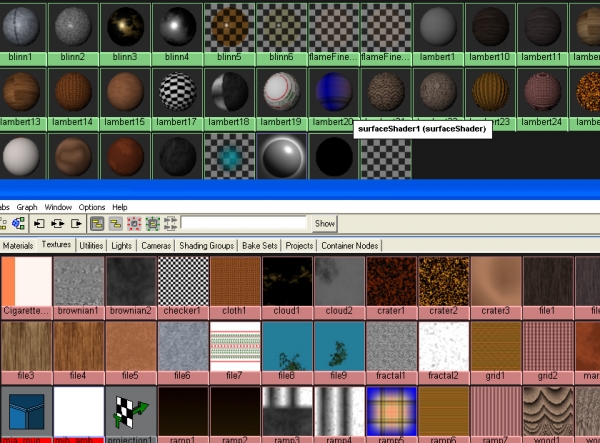Select the file3 wood grain texture
This screenshot has width=600, height=443.
pos(26,347)
